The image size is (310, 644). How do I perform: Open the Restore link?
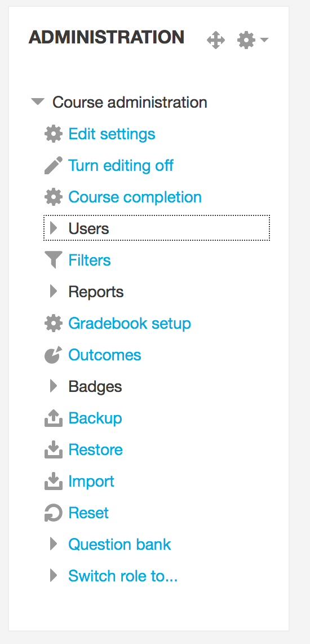click(95, 449)
